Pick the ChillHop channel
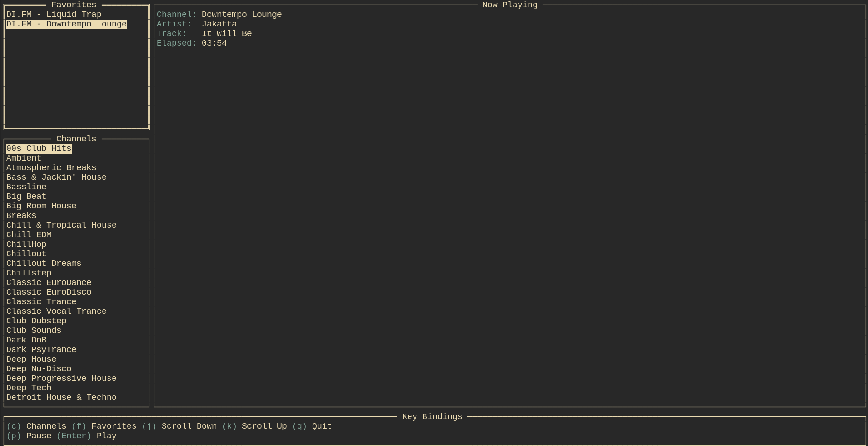 pos(26,244)
